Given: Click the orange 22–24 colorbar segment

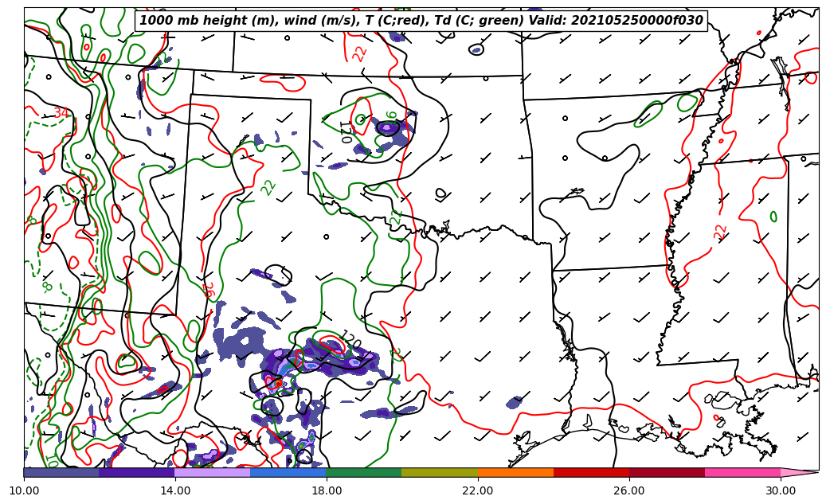Looking at the screenshot, I should tap(515, 472).
